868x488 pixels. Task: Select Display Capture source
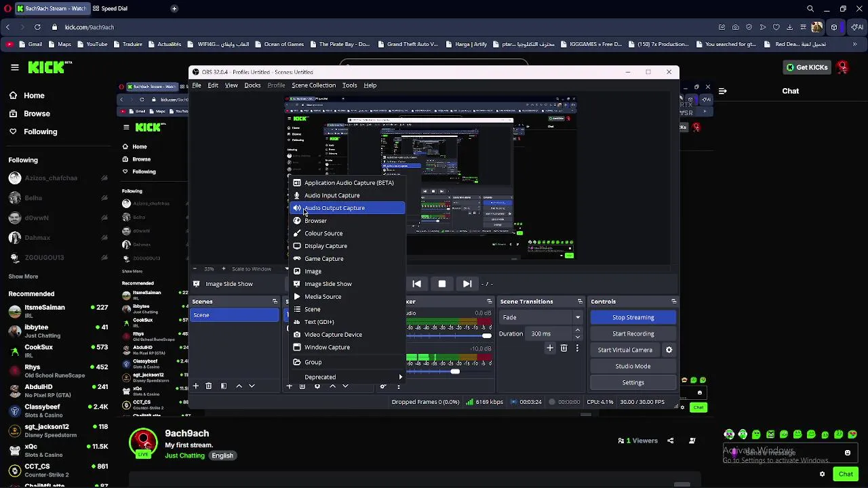click(x=347, y=246)
